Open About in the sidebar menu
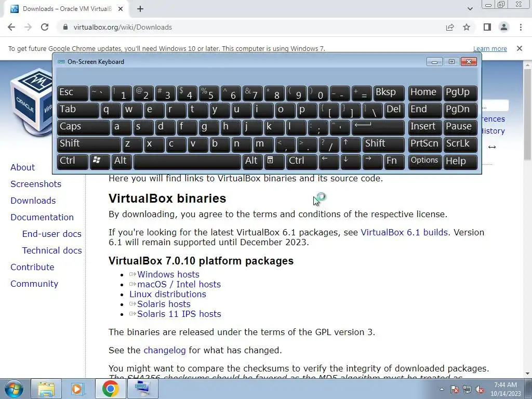This screenshot has height=399, width=532. tap(22, 167)
